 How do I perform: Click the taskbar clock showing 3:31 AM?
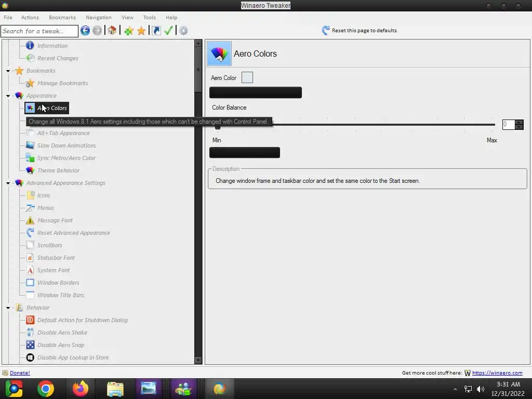tap(508, 384)
